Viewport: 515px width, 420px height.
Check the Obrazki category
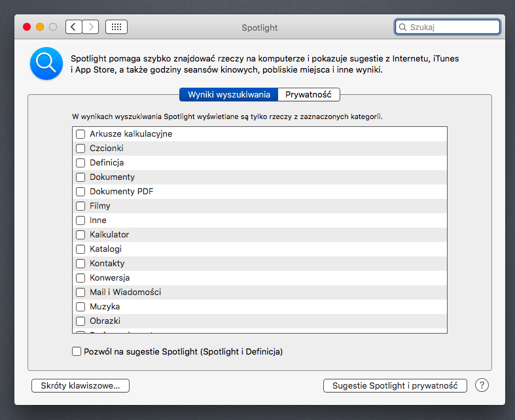click(80, 321)
